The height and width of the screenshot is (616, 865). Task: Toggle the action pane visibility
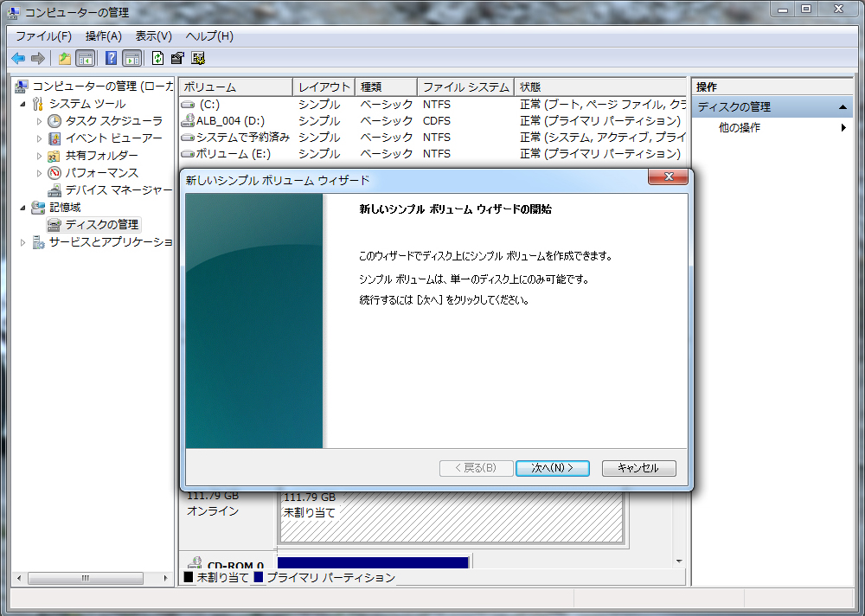[131, 58]
